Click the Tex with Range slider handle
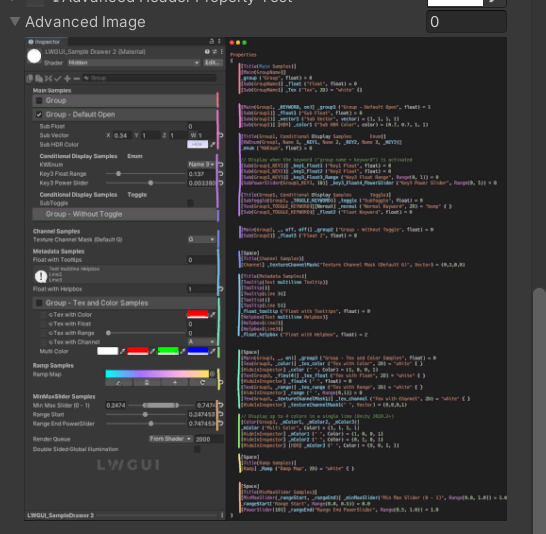Image resolution: width=546 pixels, height=534 pixels. click(x=108, y=333)
